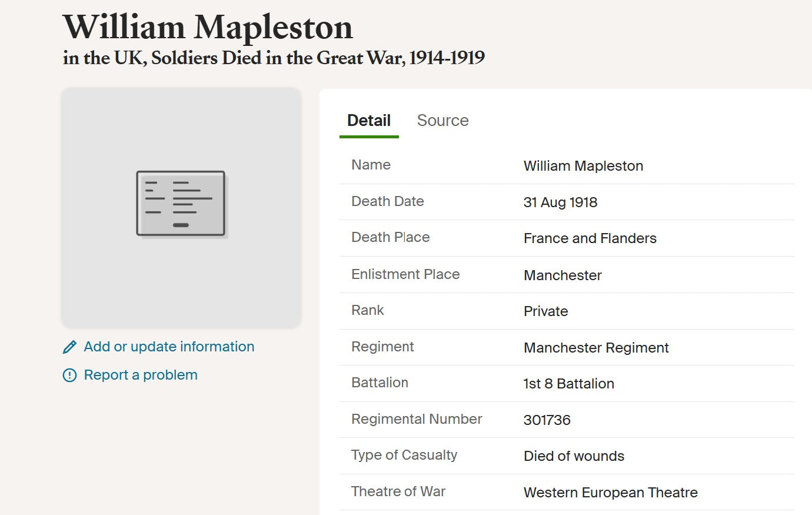Click the regimental number 301736

pos(547,420)
